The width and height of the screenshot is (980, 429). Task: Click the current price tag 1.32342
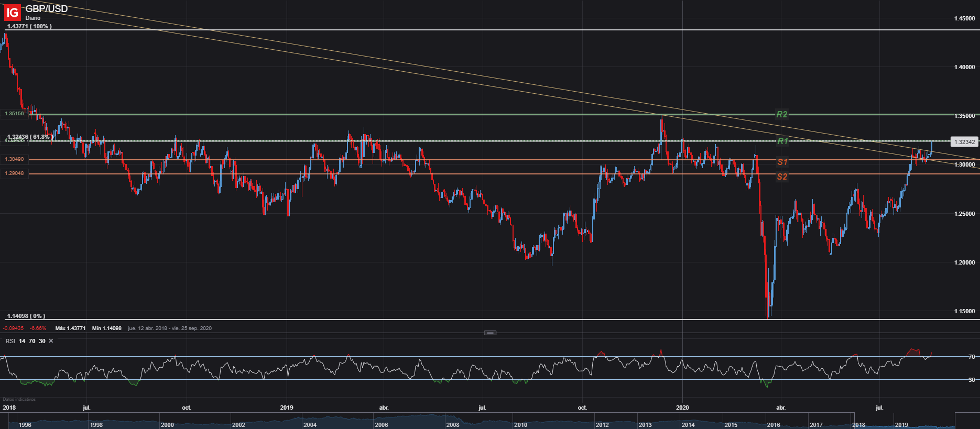(964, 142)
